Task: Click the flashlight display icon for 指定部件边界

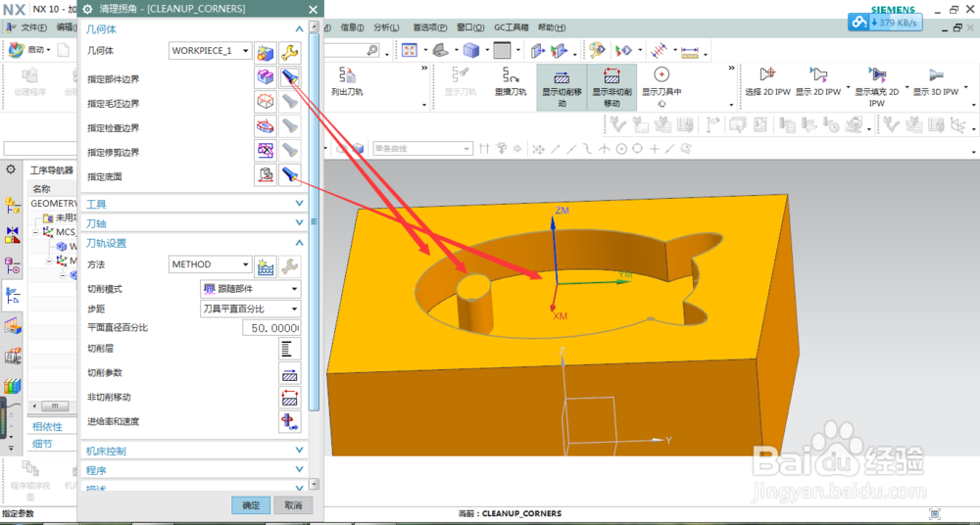Action: click(x=290, y=77)
